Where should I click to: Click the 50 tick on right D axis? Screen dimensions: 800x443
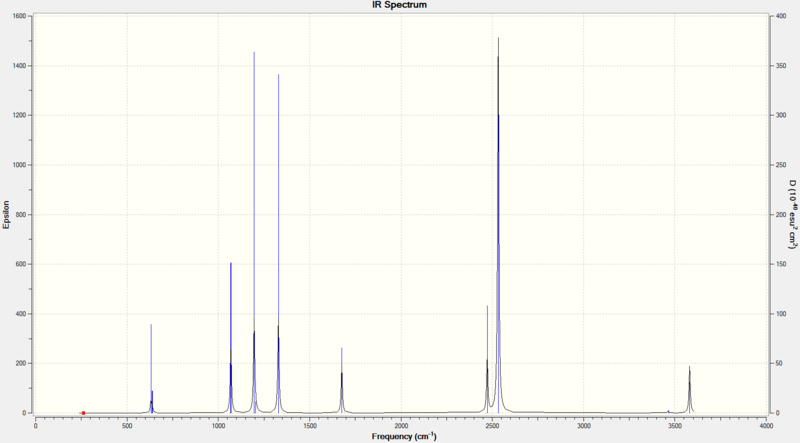[779, 363]
